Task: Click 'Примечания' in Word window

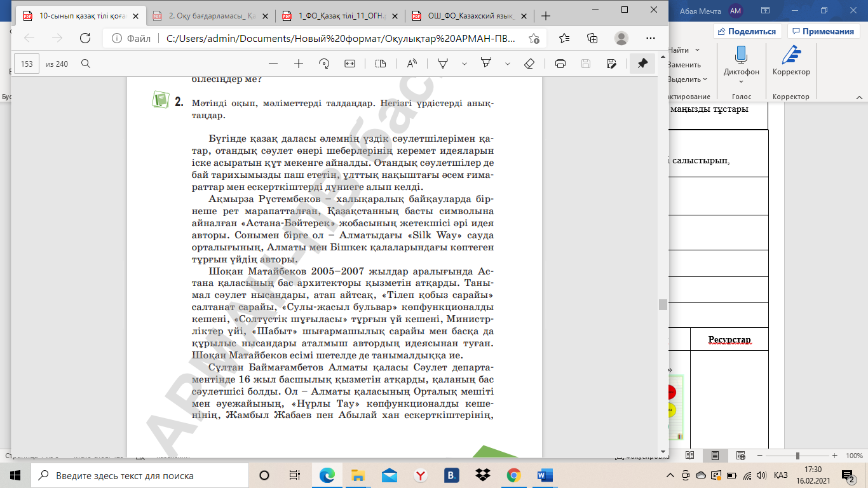Action: click(824, 31)
